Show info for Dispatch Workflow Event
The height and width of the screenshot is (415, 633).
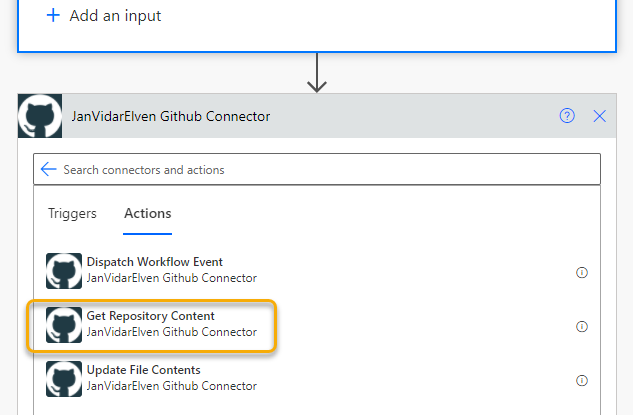pyautogui.click(x=582, y=272)
